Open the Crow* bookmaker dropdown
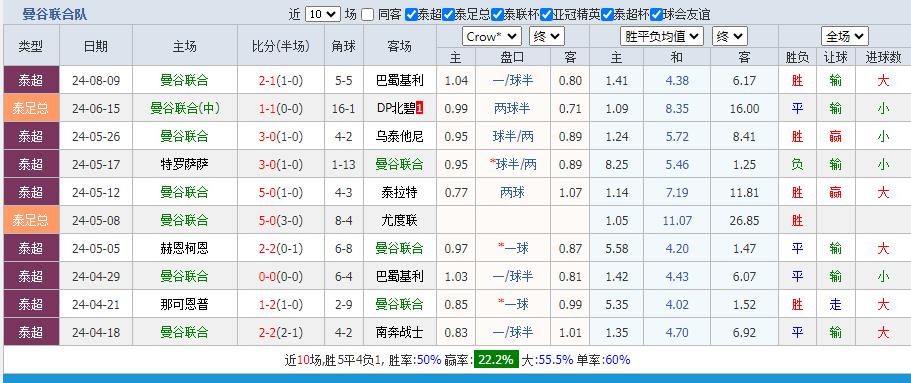911x383 pixels. click(492, 37)
